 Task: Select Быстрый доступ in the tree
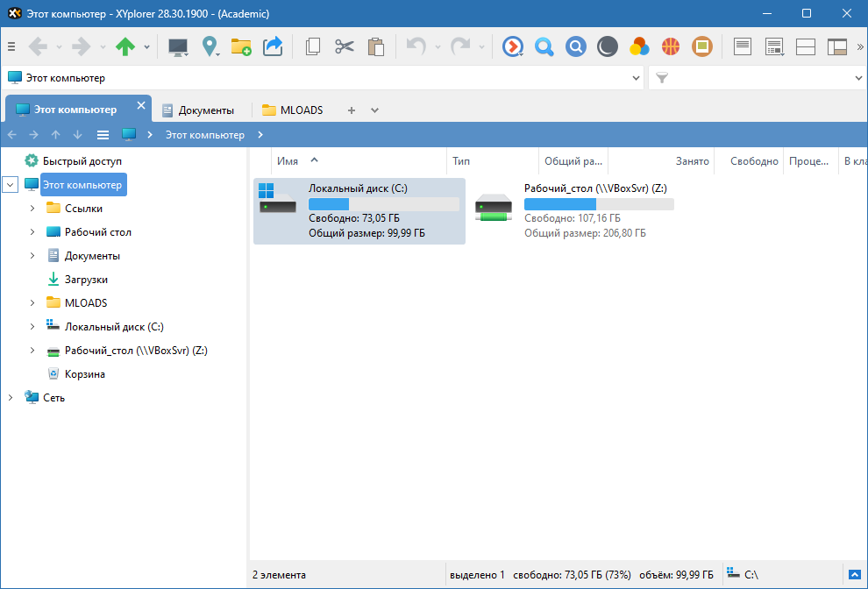(x=82, y=161)
